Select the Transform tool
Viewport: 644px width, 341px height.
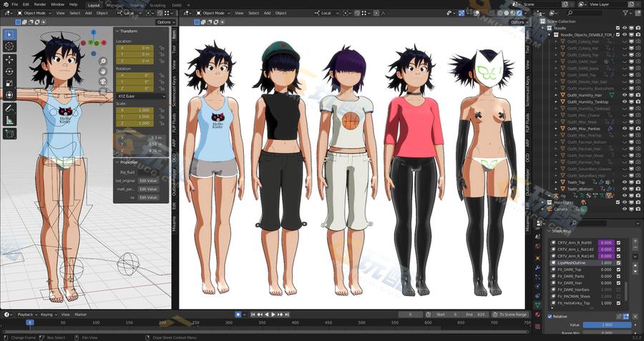[10, 95]
